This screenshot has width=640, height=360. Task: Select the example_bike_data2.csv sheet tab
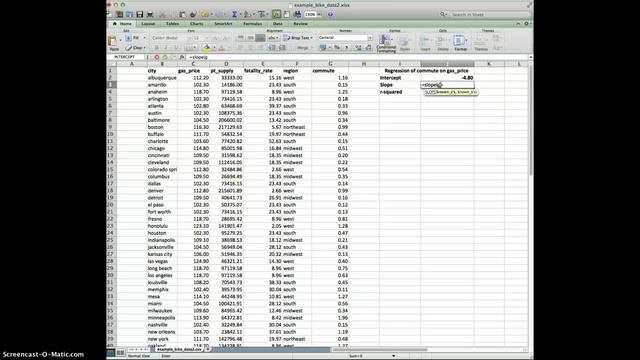pyautogui.click(x=179, y=349)
